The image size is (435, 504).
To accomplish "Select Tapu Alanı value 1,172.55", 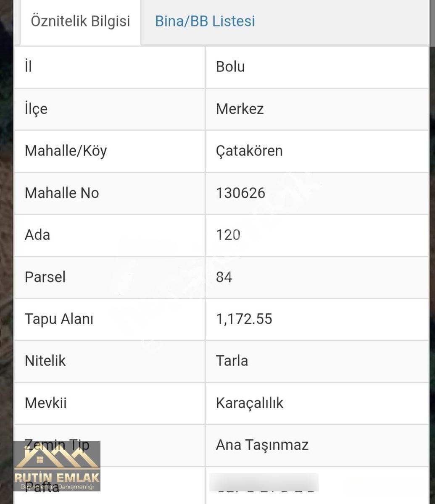I will (244, 319).
